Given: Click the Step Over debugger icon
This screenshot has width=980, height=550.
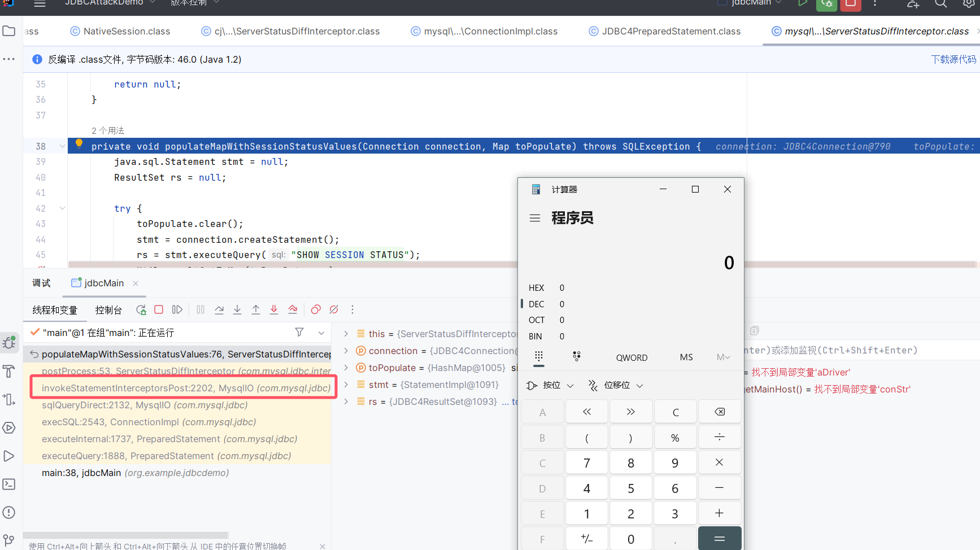Looking at the screenshot, I should coord(219,309).
